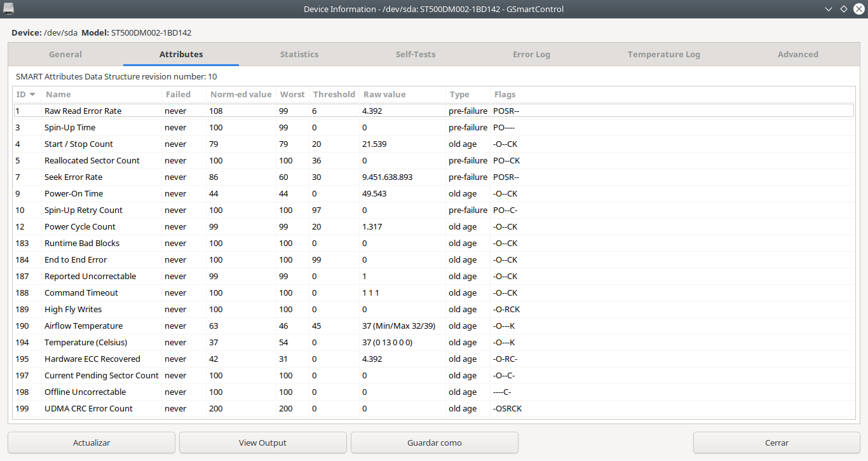Click raw value 37 (0 13 0 0 0)
The image size is (868, 461).
[x=387, y=342]
